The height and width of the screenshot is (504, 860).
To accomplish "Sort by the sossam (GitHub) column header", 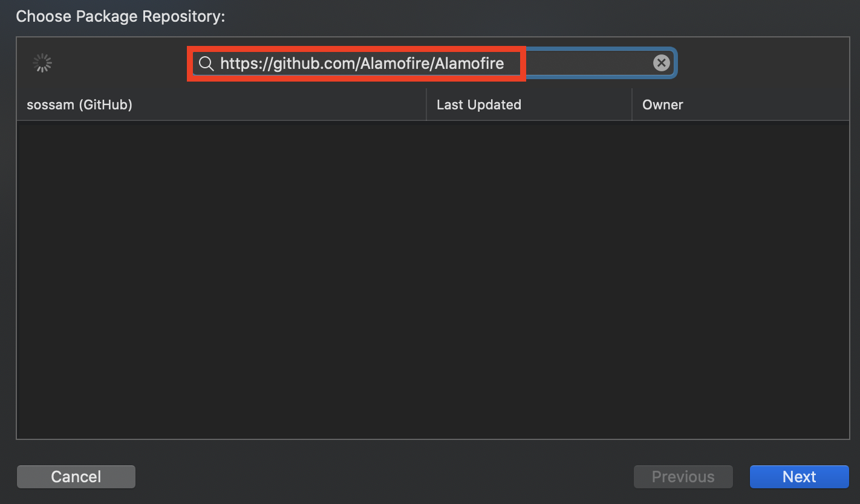I will coord(221,105).
